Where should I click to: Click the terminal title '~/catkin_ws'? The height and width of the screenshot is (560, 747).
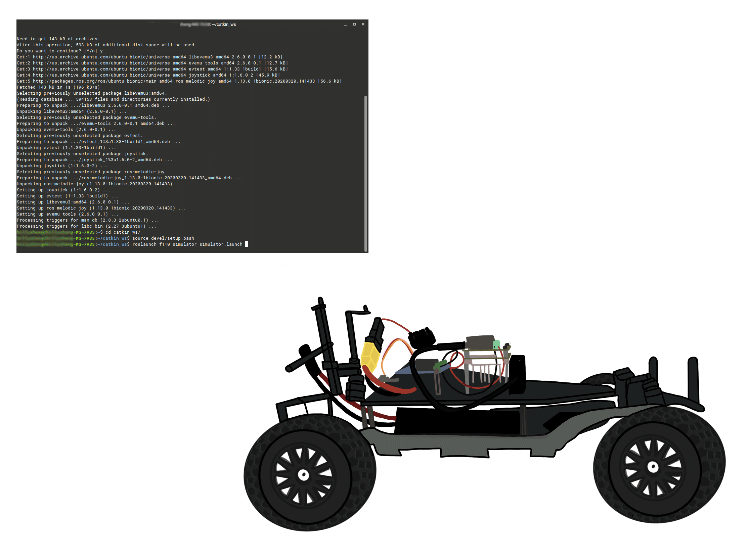pyautogui.click(x=224, y=24)
